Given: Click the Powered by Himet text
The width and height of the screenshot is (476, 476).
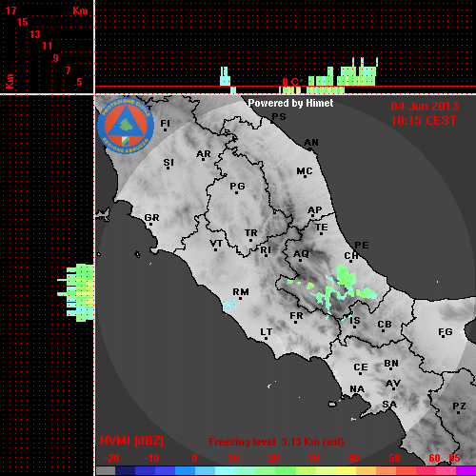Looking at the screenshot, I should [290, 103].
